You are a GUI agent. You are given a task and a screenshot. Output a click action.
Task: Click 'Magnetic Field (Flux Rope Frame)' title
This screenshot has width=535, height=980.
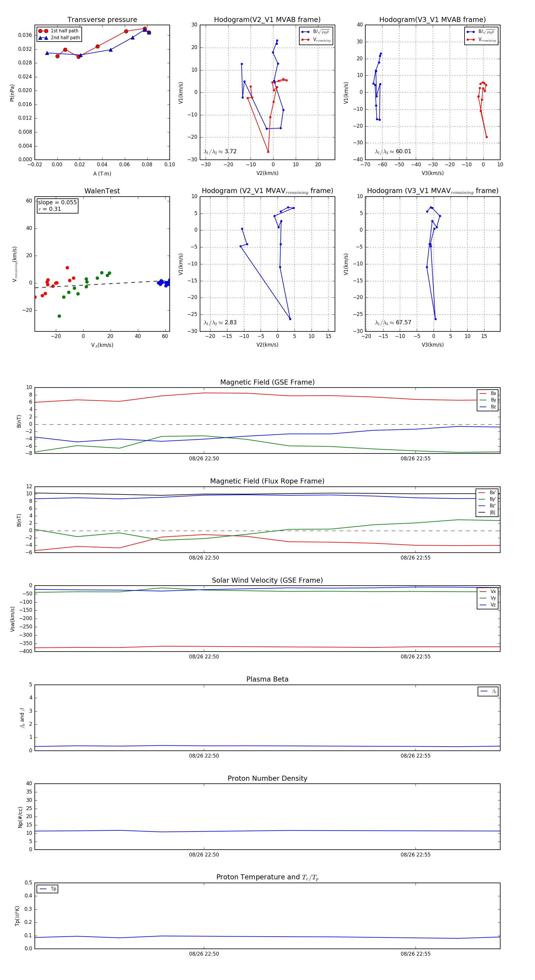point(267,481)
